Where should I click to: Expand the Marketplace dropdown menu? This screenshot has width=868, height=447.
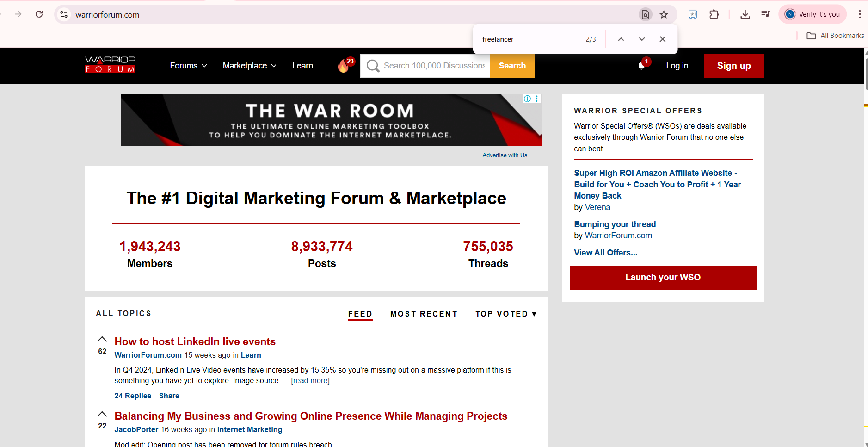250,66
